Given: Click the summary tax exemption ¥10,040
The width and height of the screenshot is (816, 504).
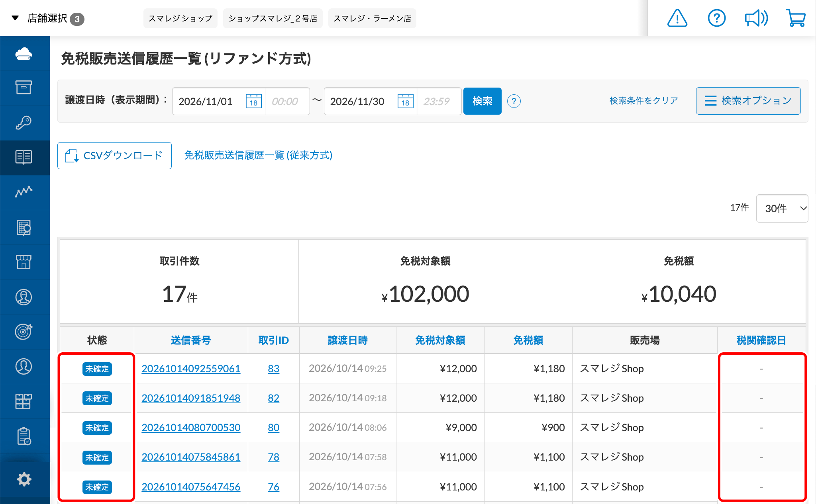Looking at the screenshot, I should (679, 294).
